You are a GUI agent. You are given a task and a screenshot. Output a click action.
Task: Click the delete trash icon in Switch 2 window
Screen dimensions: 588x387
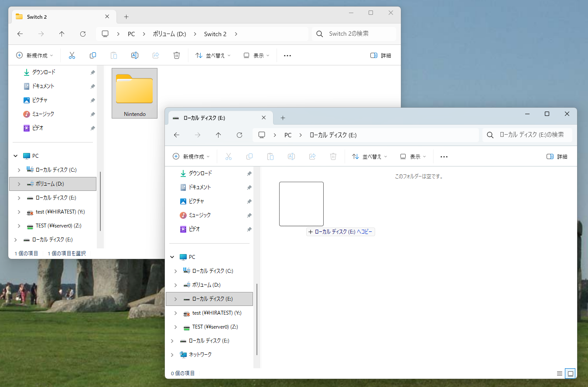177,55
